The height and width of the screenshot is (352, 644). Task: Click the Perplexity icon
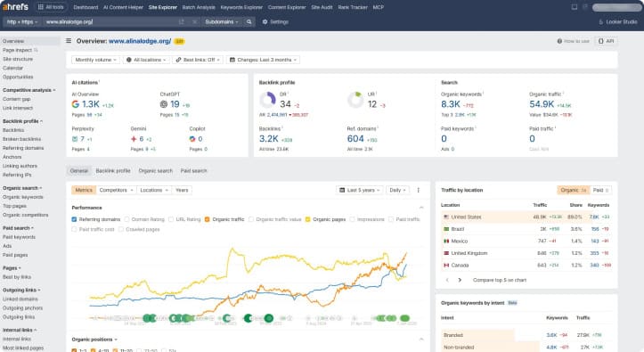(x=75, y=139)
